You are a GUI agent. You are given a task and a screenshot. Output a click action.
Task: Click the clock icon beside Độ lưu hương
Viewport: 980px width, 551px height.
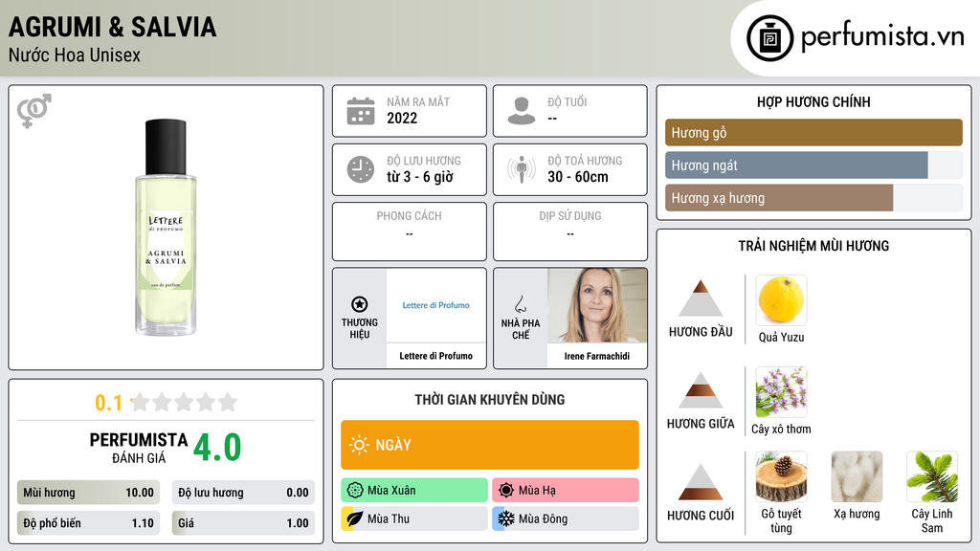[361, 169]
